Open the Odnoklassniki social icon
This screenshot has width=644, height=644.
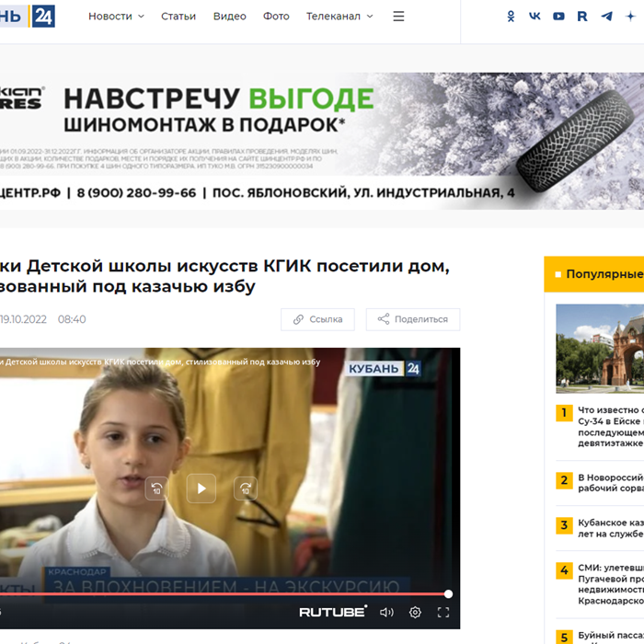511,17
